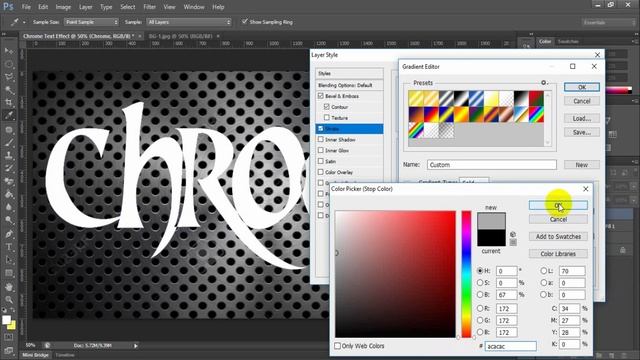
Task: Select the Clone Stamp tool
Action: (x=9, y=156)
